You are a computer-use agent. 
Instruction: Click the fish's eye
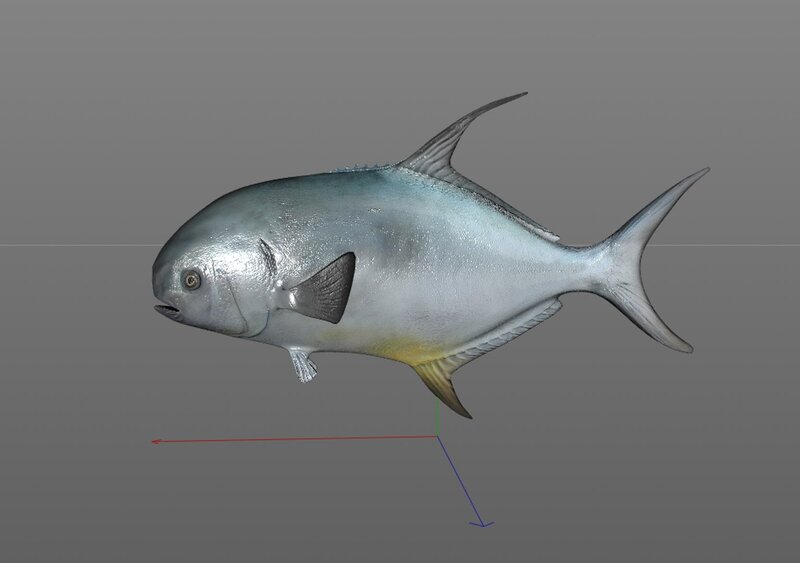192,281
